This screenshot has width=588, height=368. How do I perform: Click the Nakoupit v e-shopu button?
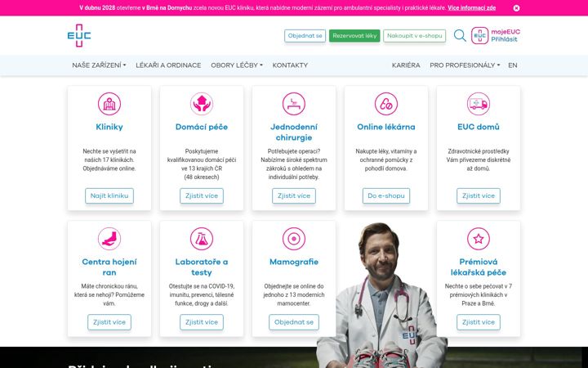click(x=414, y=36)
